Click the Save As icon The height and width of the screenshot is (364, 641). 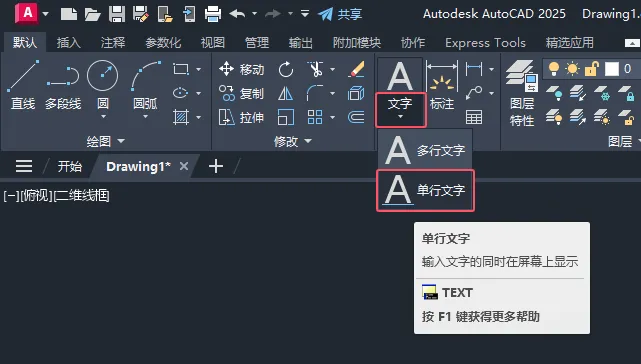coord(141,14)
